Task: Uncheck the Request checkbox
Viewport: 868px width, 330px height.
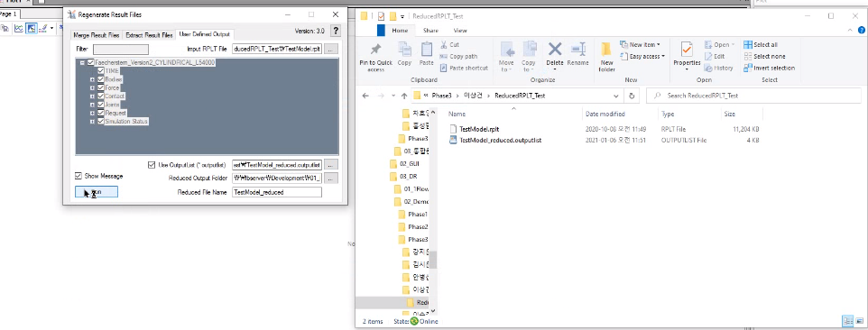Action: 101,112
